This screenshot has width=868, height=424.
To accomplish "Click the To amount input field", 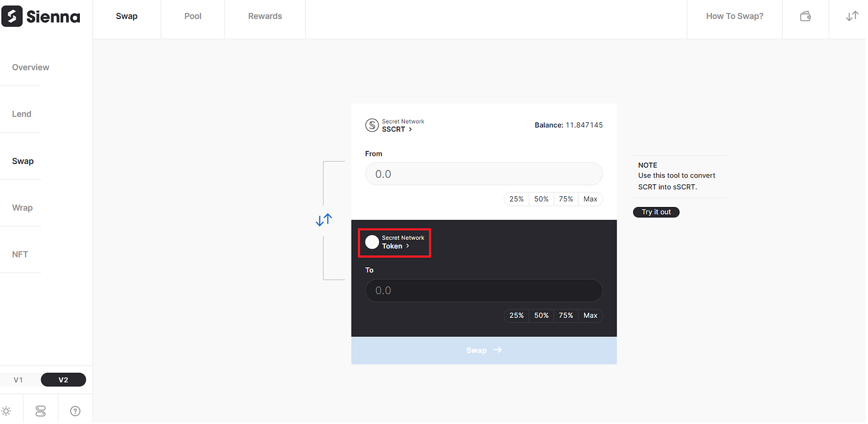I will click(484, 290).
